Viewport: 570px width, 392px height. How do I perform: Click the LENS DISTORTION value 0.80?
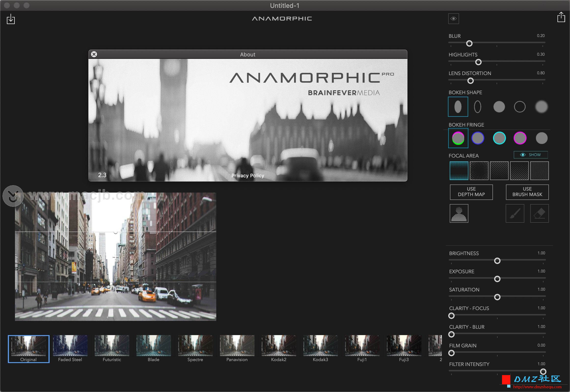coord(541,73)
